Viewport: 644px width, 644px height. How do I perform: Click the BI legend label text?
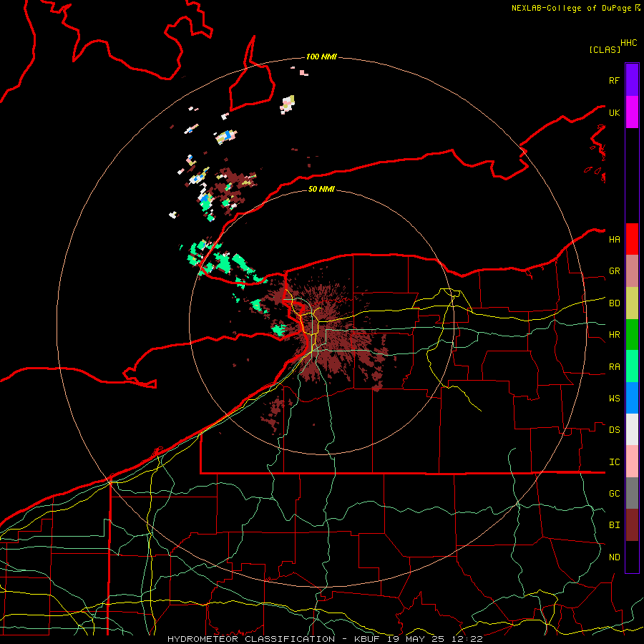coord(614,525)
